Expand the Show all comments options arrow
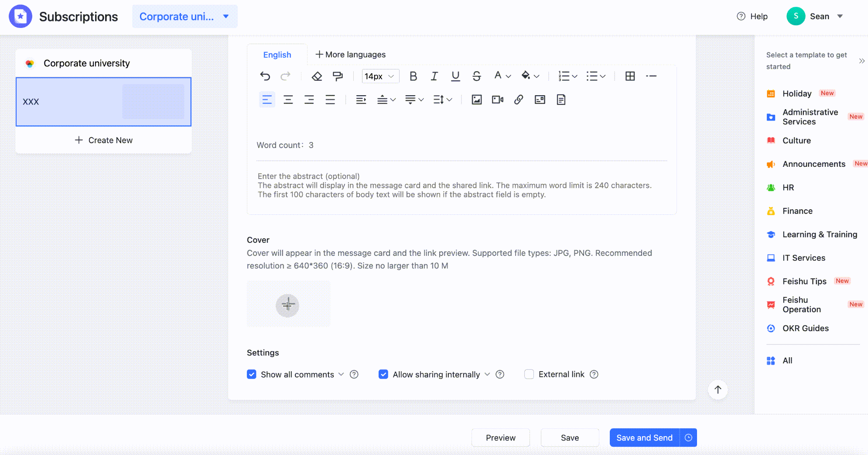 pyautogui.click(x=341, y=374)
